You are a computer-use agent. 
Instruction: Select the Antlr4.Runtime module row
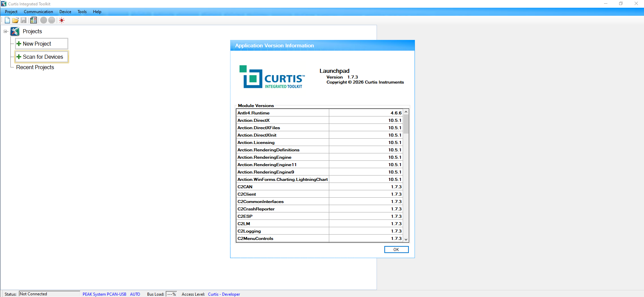point(319,113)
